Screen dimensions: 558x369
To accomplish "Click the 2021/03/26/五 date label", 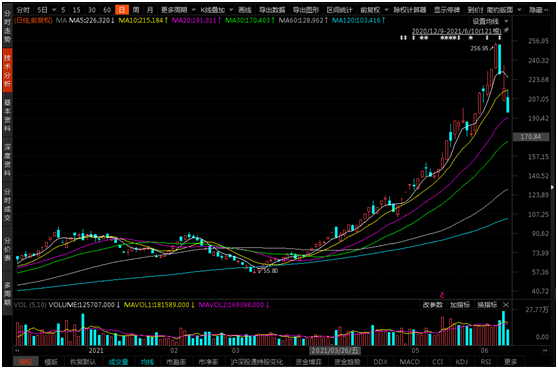I will coord(335,350).
